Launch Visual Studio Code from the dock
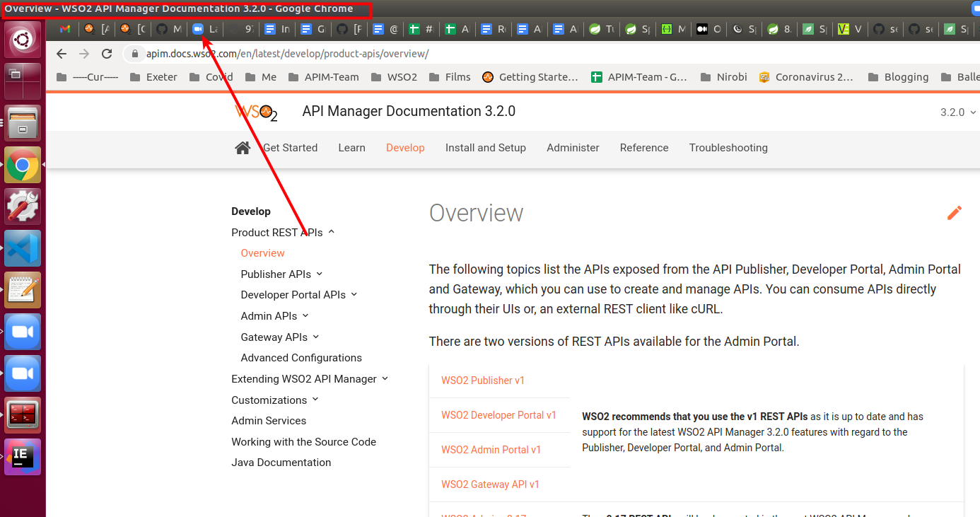Screen dimensions: 980x517 (x=23, y=248)
